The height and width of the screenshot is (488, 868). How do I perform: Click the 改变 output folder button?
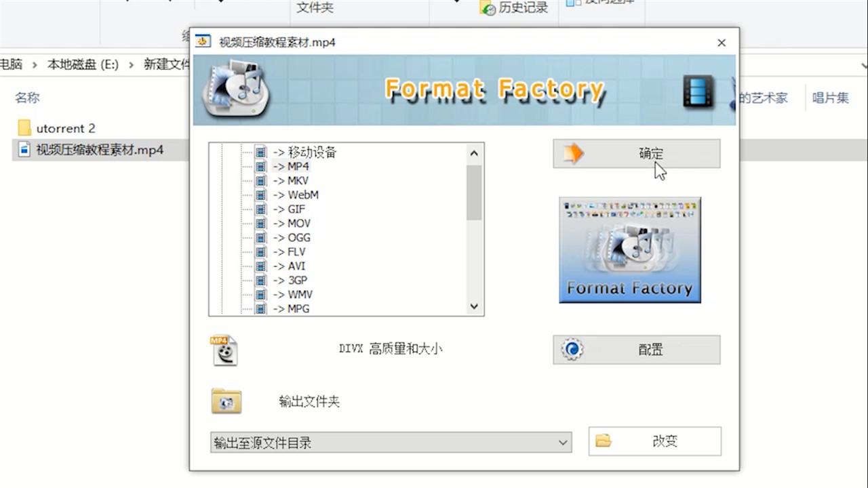coord(654,441)
